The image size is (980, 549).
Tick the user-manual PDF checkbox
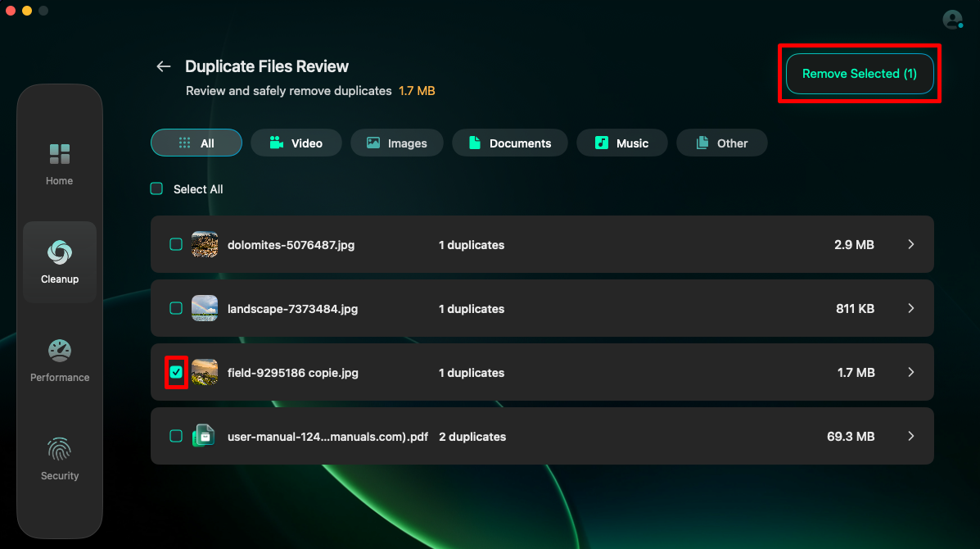[176, 436]
